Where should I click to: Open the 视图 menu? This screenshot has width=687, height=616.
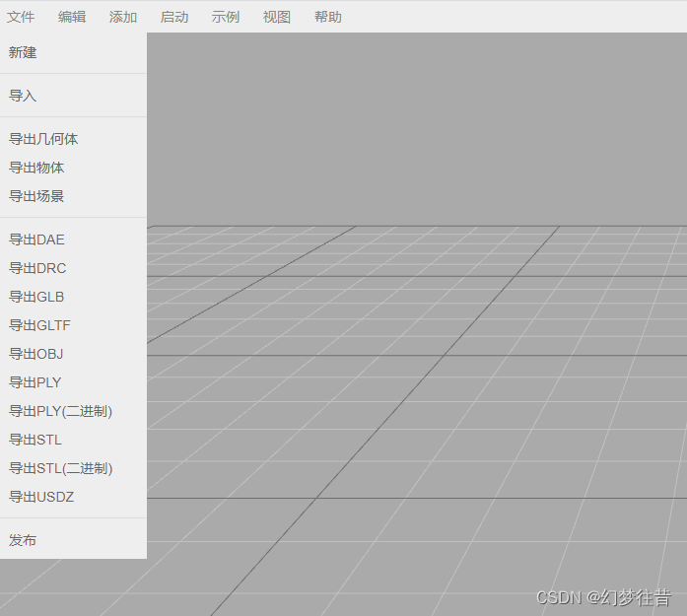[x=277, y=17]
